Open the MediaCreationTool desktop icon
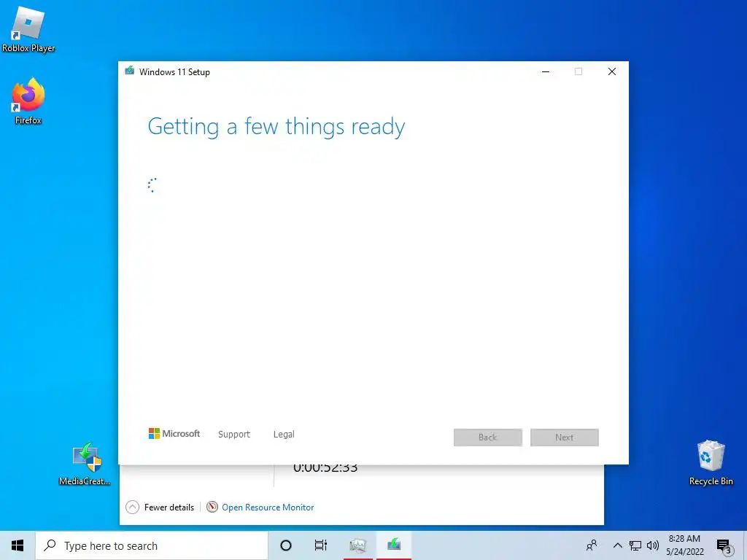Image resolution: width=747 pixels, height=560 pixels. pos(86,463)
